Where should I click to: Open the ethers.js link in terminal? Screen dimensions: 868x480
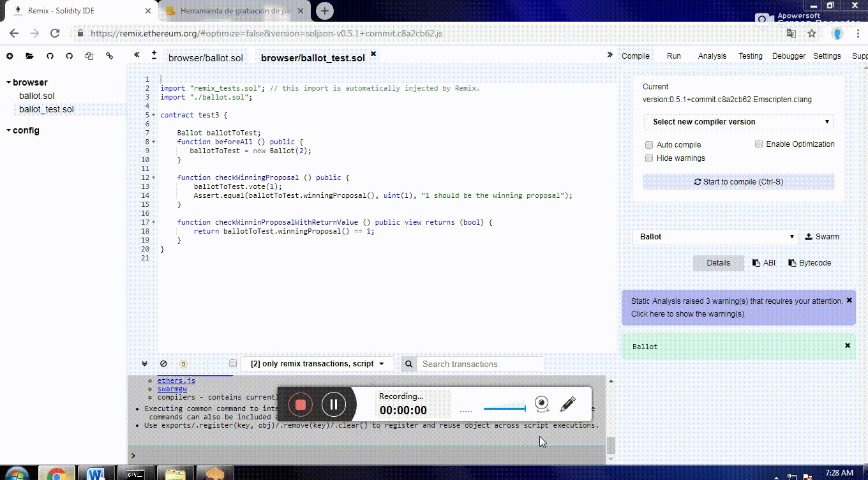(x=176, y=380)
